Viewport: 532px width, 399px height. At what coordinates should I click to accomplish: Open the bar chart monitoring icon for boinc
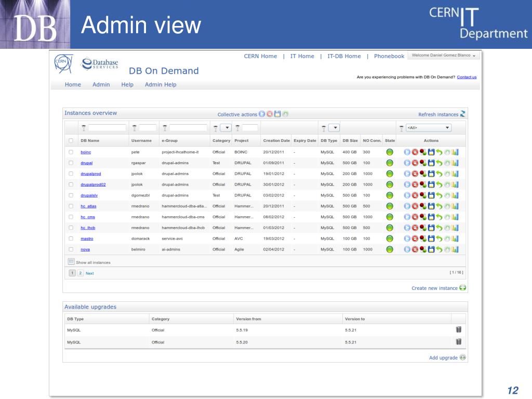(455, 152)
